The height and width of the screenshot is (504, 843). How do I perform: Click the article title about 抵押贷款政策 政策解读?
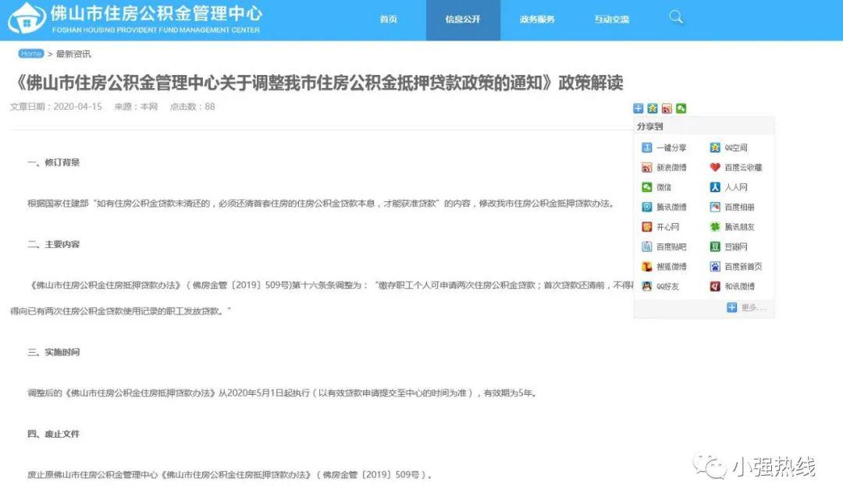pos(317,83)
